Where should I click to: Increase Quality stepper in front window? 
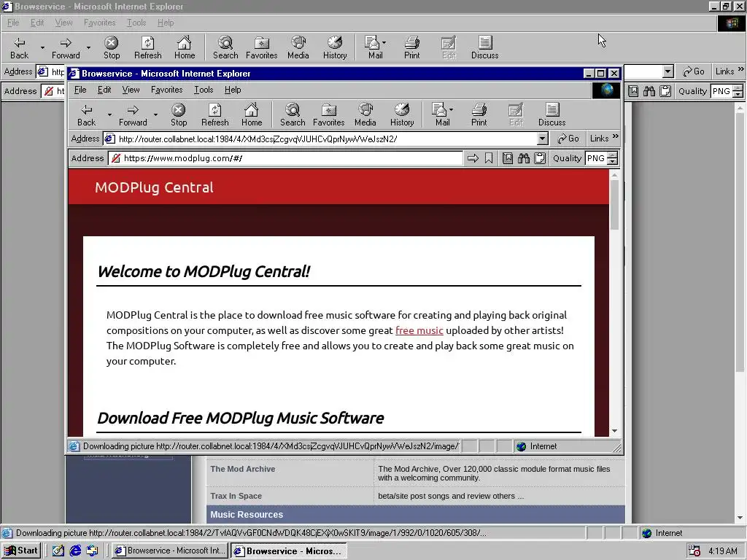(x=613, y=155)
